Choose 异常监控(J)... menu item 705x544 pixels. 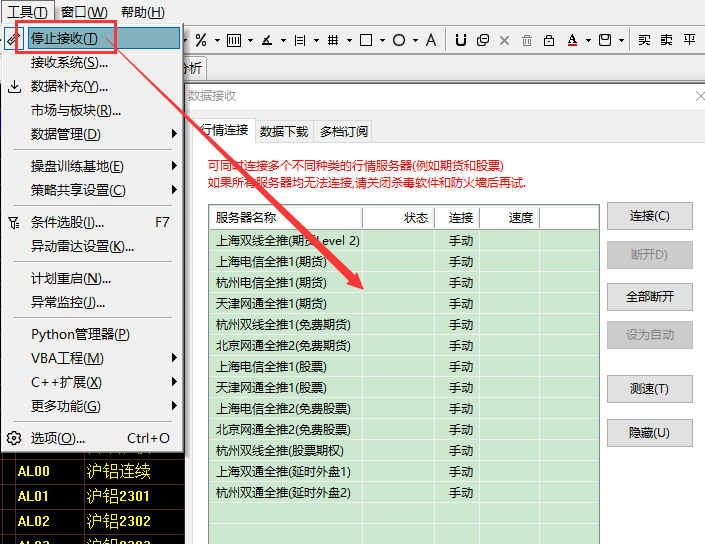(x=92, y=303)
